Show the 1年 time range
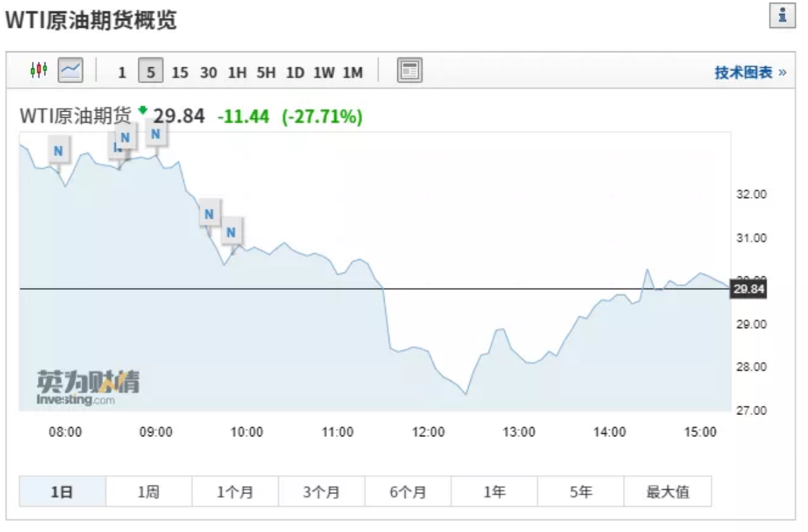The height and width of the screenshot is (532, 808). 495,492
